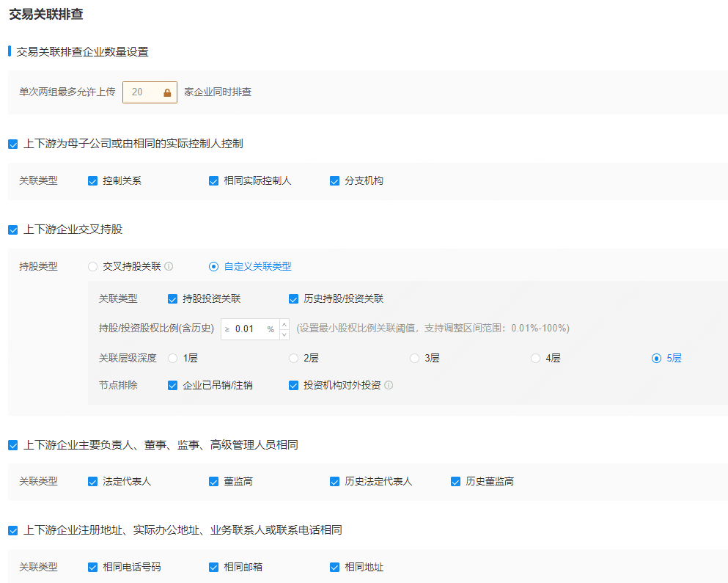The image size is (728, 583).
Task: Click the info icon next to 交叉持股关联
Action: [x=169, y=266]
